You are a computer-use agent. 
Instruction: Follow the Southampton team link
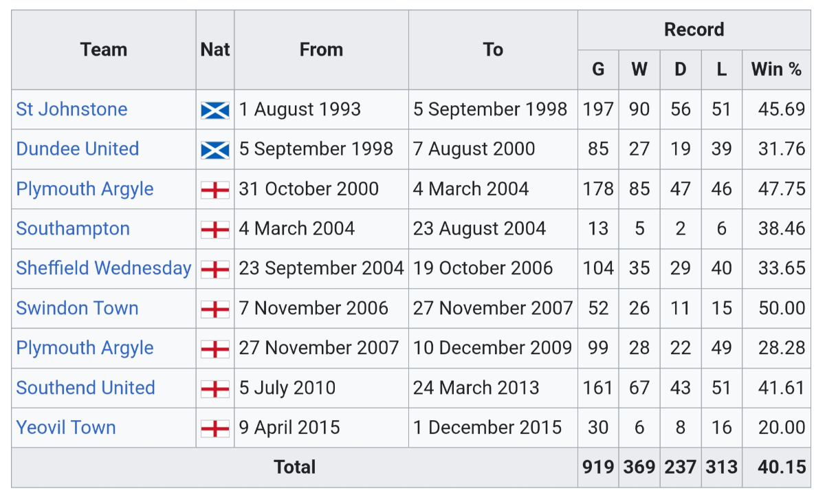click(x=73, y=229)
